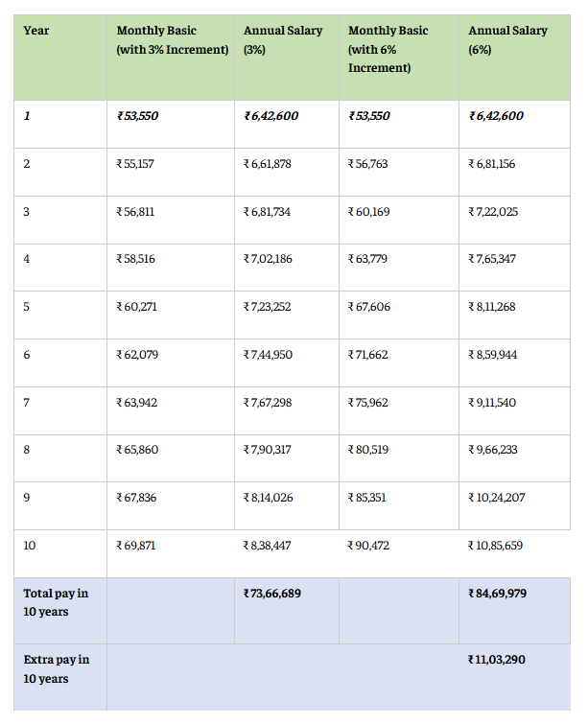
Task: Select the ₹11,03,290 extra pay value
Action: tap(496, 660)
